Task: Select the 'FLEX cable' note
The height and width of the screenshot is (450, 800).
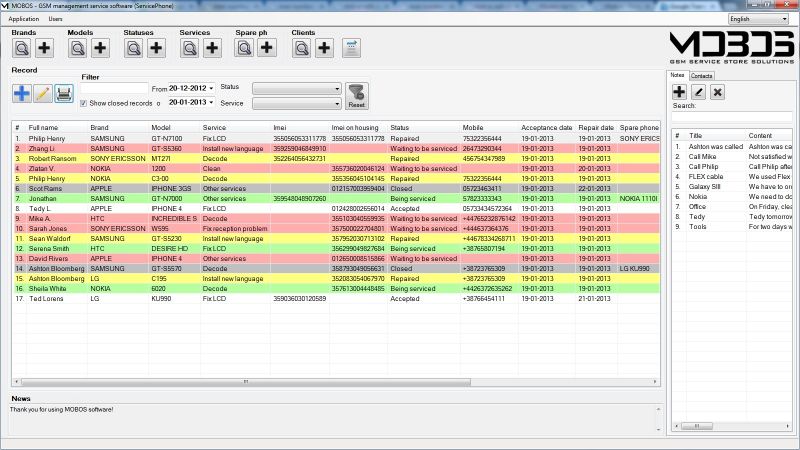Action: tap(733, 177)
